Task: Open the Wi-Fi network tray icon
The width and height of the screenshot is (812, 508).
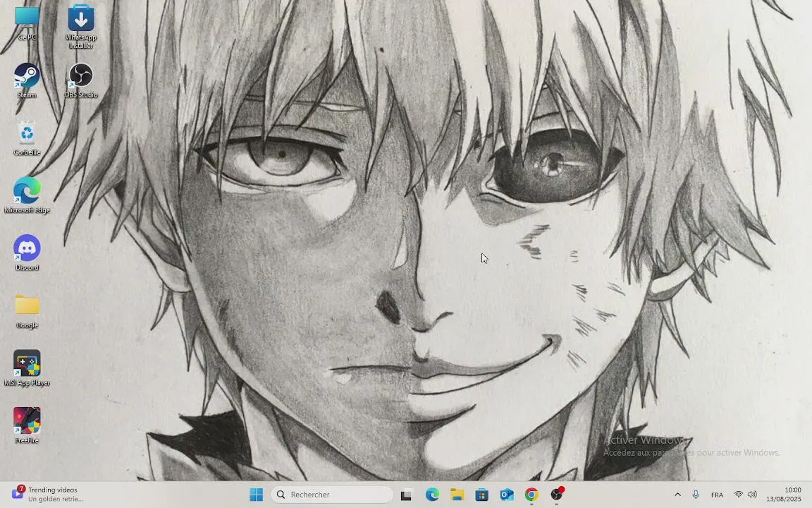Action: (739, 495)
